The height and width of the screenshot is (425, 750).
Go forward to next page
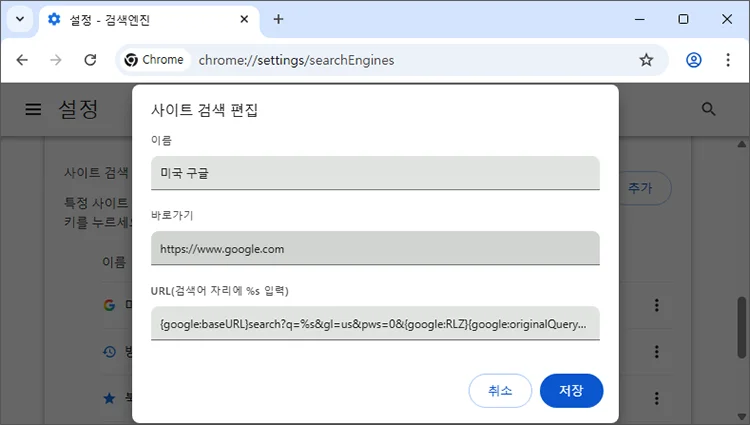coord(56,60)
